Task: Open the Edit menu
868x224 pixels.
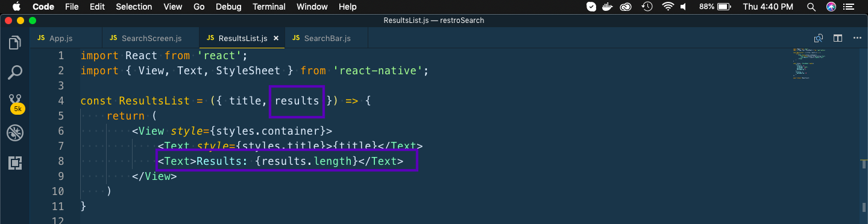Action: click(97, 7)
